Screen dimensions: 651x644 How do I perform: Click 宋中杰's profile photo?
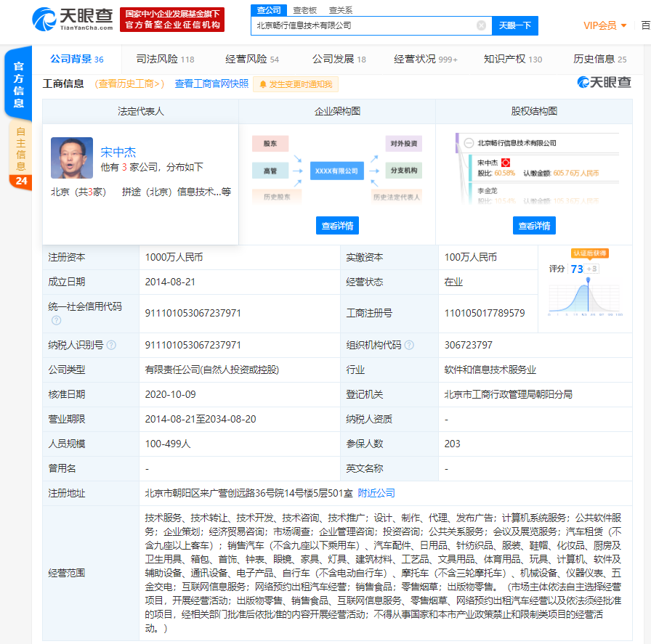click(71, 158)
